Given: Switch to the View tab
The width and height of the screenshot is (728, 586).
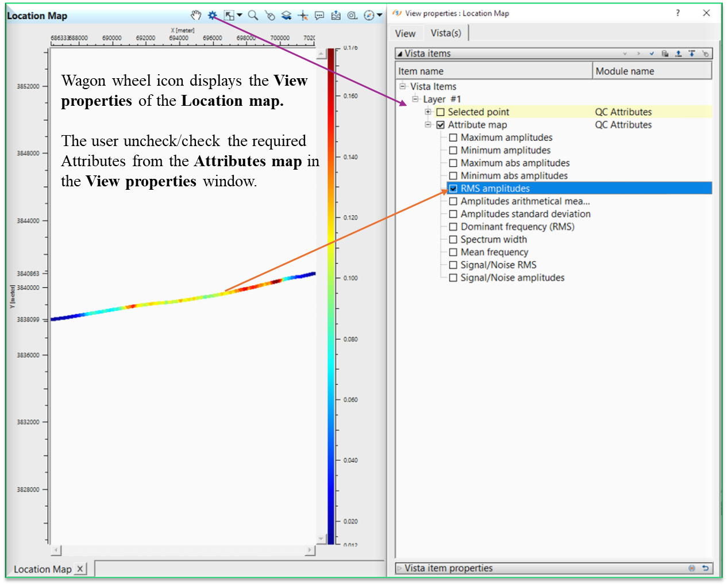Looking at the screenshot, I should coord(405,33).
